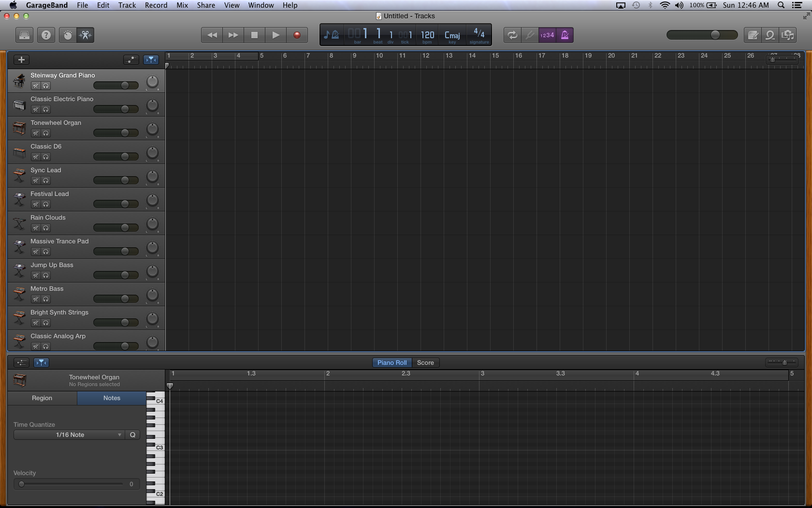Select the Region tab in editor
Screen dimensions: 812x508
point(42,398)
